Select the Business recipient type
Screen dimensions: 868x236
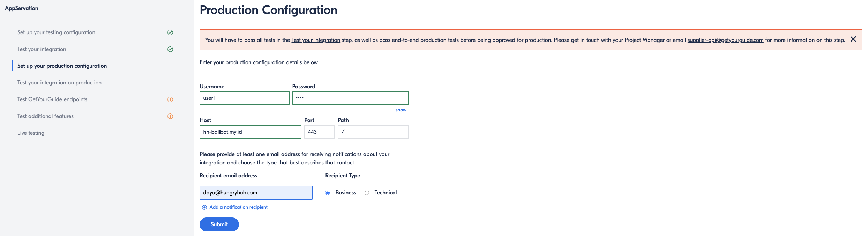(328, 193)
